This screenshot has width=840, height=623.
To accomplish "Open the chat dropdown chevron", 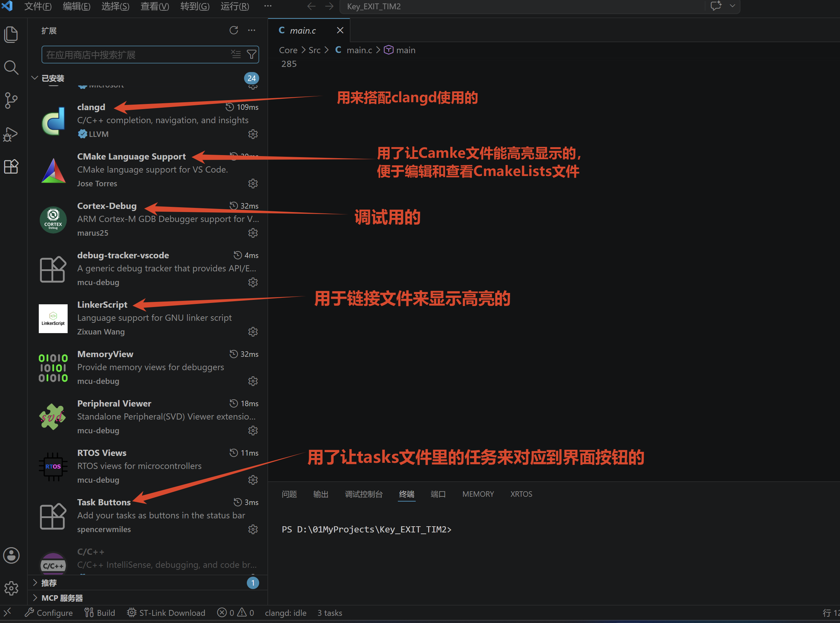I will pos(733,6).
